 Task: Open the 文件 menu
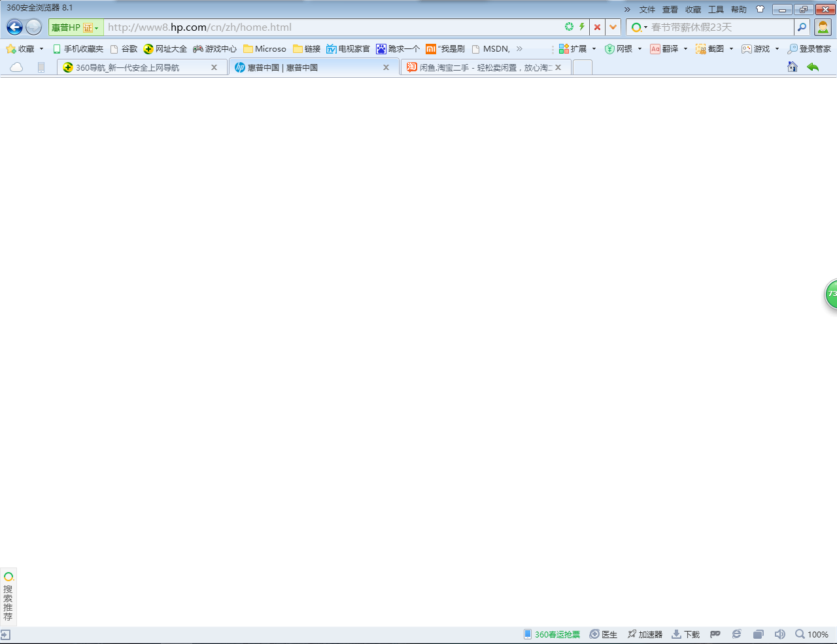click(x=647, y=10)
